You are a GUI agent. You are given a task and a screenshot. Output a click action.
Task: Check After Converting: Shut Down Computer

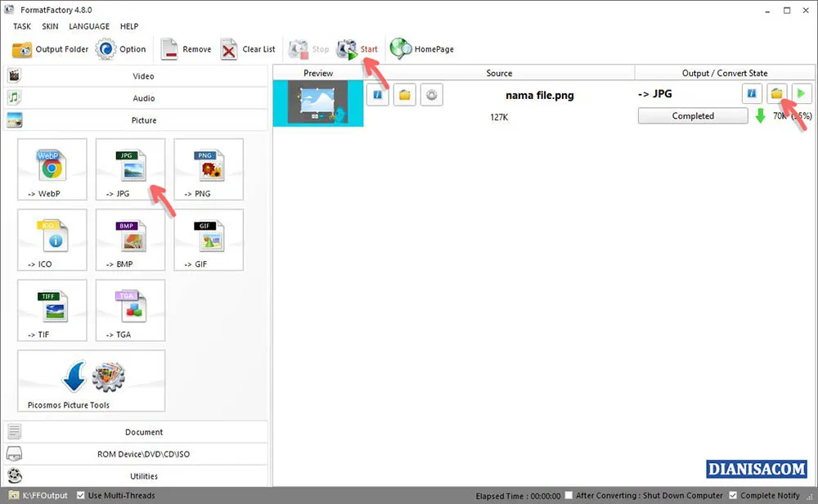(569, 495)
